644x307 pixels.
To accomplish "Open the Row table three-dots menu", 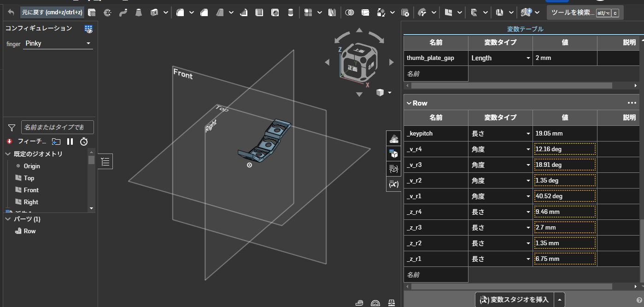I will (632, 103).
